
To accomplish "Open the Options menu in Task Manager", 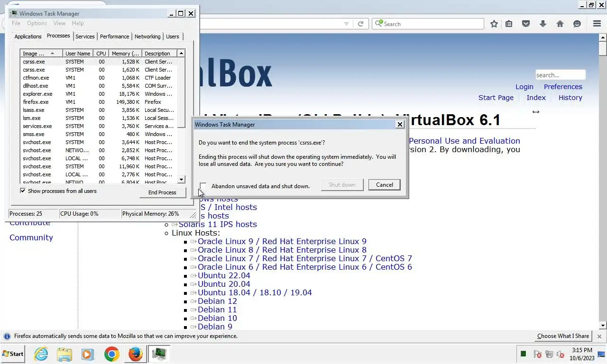I will click(x=37, y=23).
